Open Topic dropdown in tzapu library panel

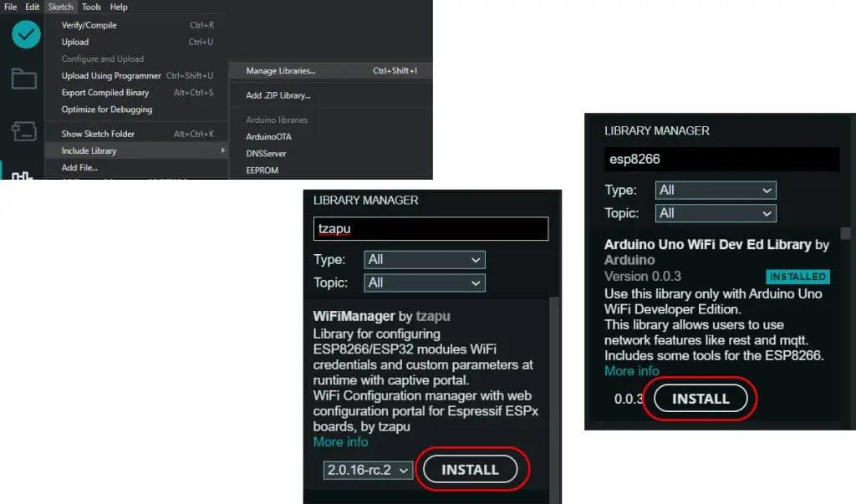(425, 283)
